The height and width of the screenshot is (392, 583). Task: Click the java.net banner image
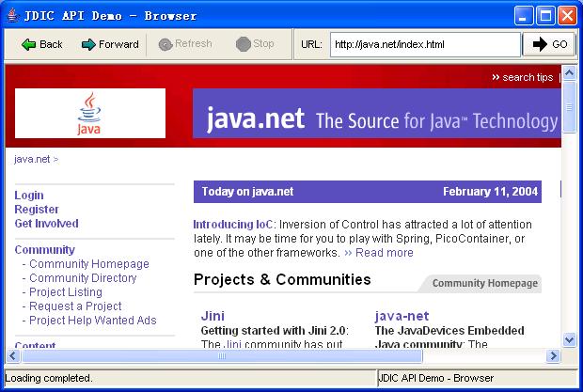(377, 114)
